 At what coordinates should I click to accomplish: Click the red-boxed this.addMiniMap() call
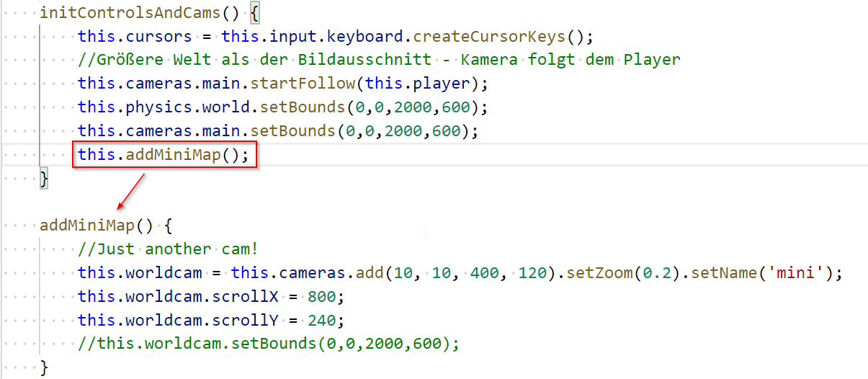(x=164, y=155)
